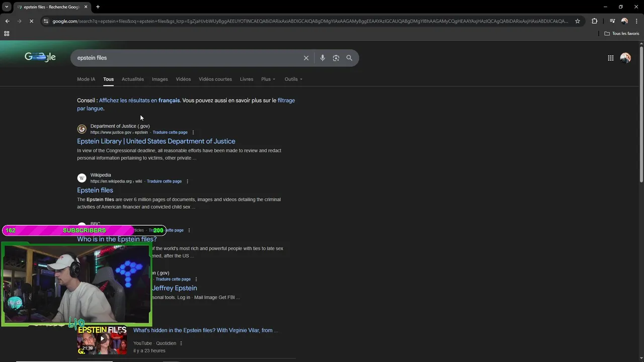Open the Chrome profile avatar in toolbar
Image resolution: width=644 pixels, height=362 pixels.
624,21
